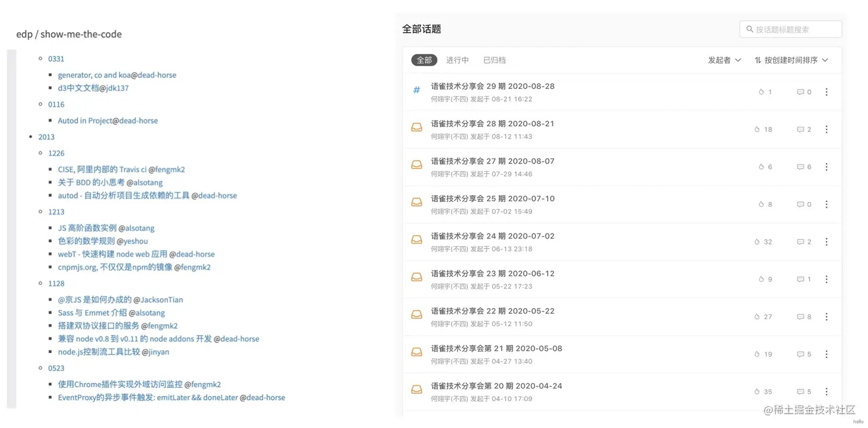Viewport: 868px width, 428px height.
Task: Open the 发起者 filter dropdown
Action: [x=724, y=60]
